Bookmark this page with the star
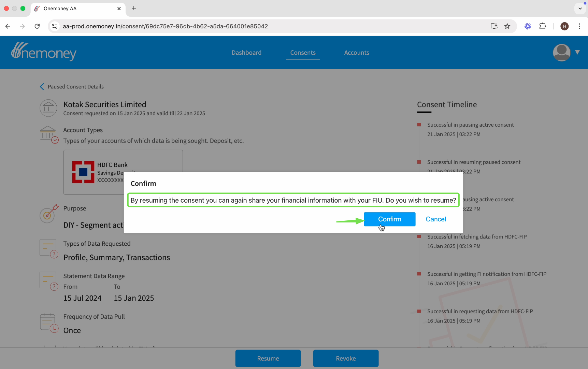Screen dimensions: 588x369 click(x=507, y=26)
